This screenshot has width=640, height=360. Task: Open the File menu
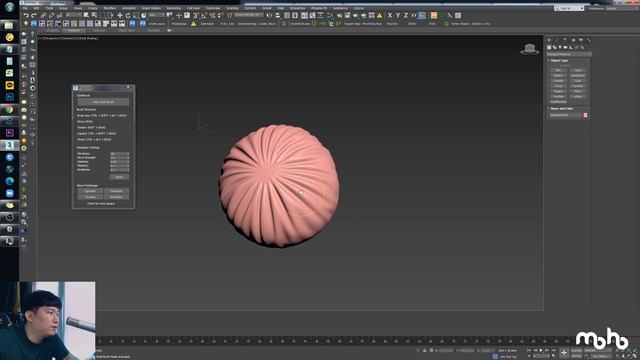point(25,8)
